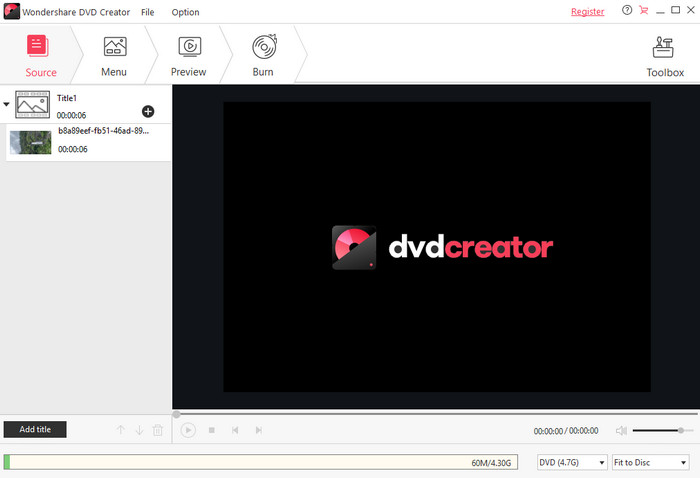
Task: Open the Toolbox
Action: [665, 56]
